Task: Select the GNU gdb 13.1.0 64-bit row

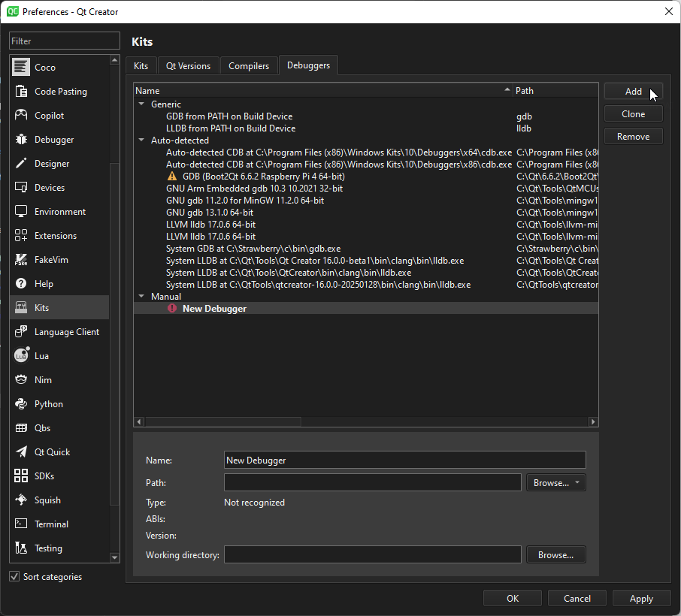Action: tap(366, 213)
